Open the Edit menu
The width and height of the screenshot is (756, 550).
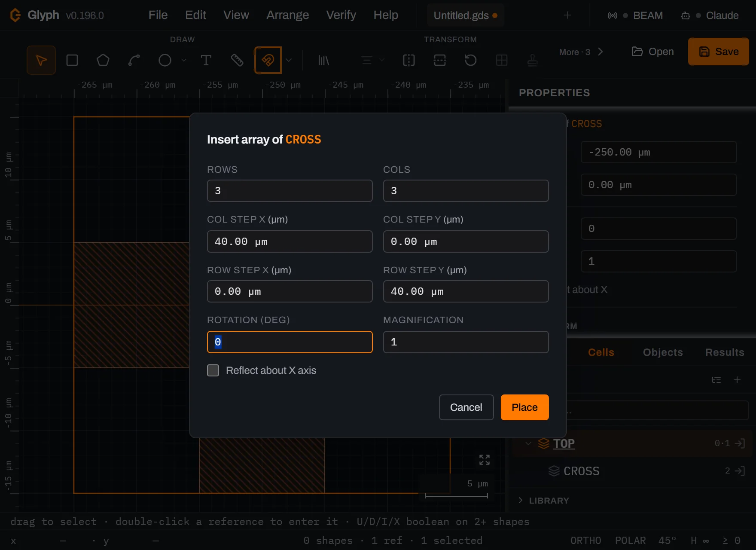(195, 15)
